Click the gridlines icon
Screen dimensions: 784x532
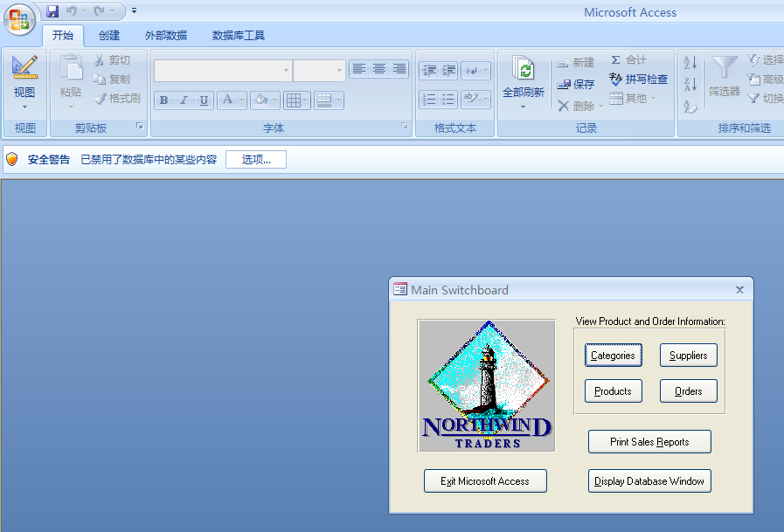coord(293,100)
